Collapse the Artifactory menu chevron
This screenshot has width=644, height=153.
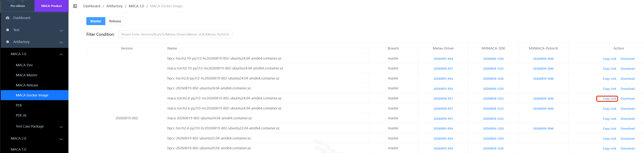point(61,42)
